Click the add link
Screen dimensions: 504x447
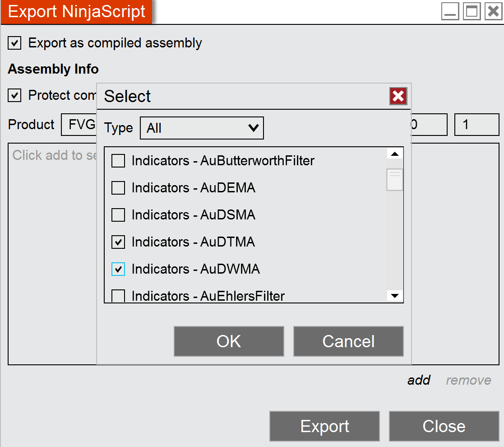(x=419, y=380)
